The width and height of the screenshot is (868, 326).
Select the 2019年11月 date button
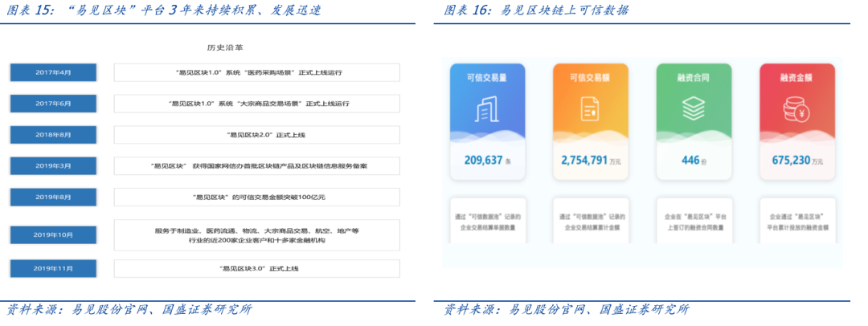[x=53, y=268]
